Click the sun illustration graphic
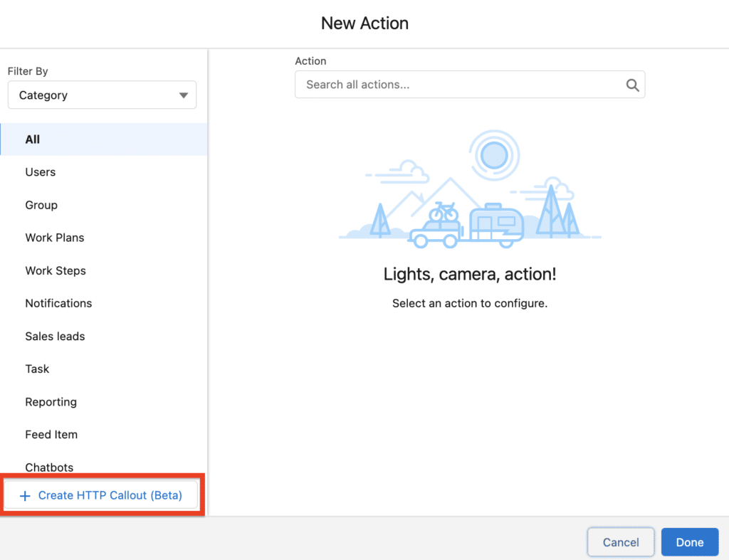This screenshot has width=729, height=560. [494, 155]
